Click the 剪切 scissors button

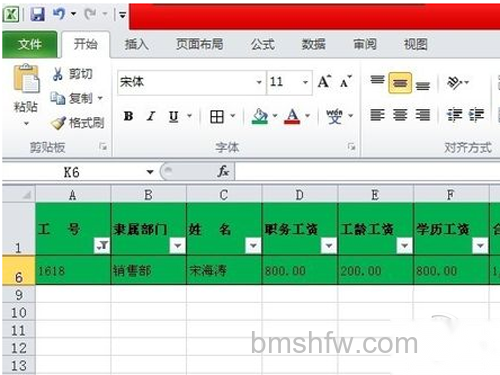(x=72, y=74)
